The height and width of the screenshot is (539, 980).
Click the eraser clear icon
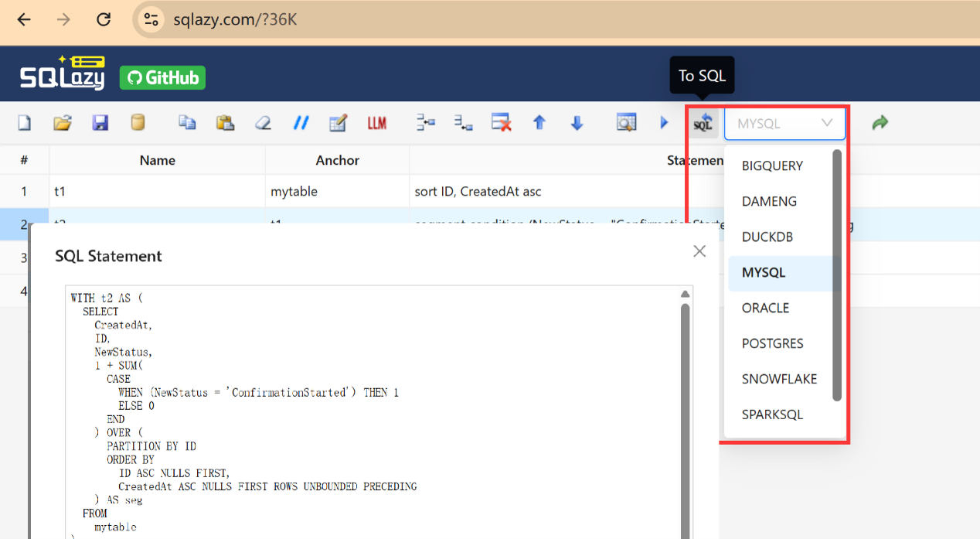coord(263,123)
